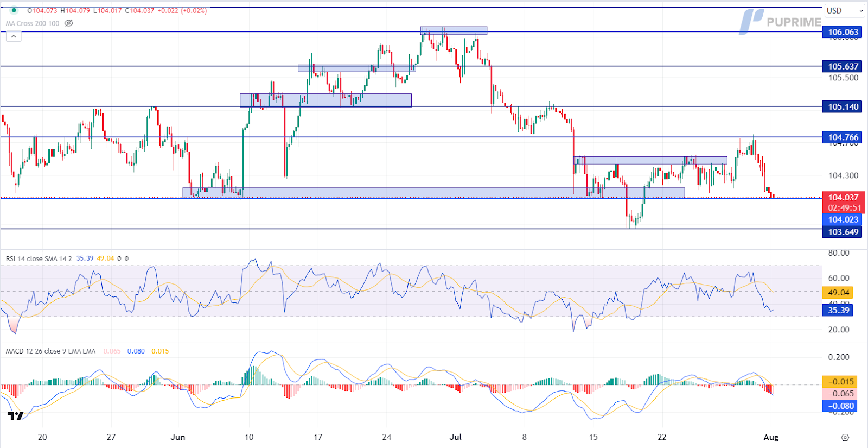The width and height of the screenshot is (868, 448).
Task: Select the RSI 14 close SMA legend
Action: pos(39,258)
